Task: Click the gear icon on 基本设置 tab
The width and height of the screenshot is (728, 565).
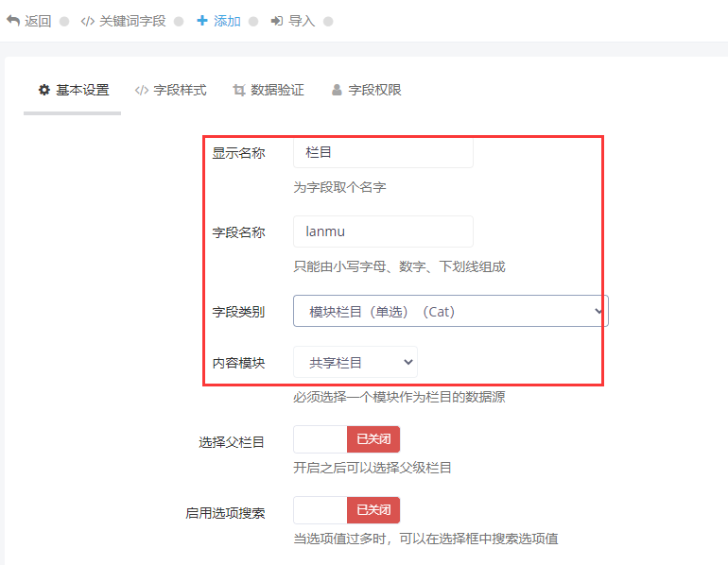Action: coord(44,90)
